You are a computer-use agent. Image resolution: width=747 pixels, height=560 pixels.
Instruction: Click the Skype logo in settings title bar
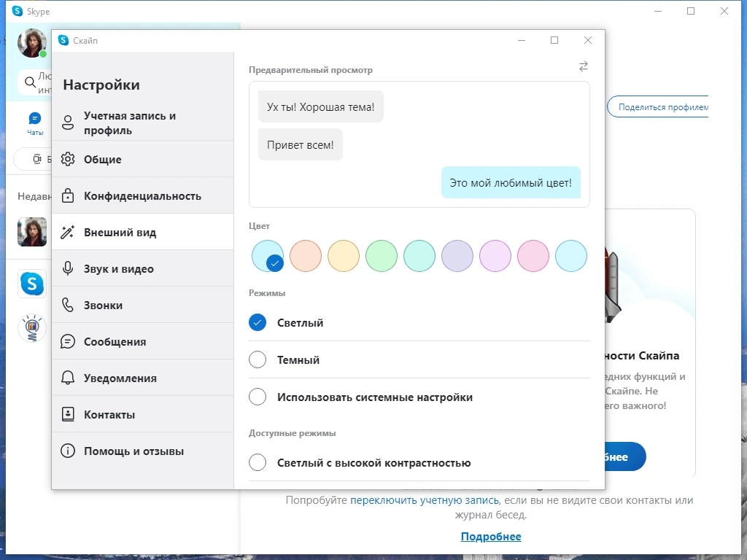click(63, 41)
